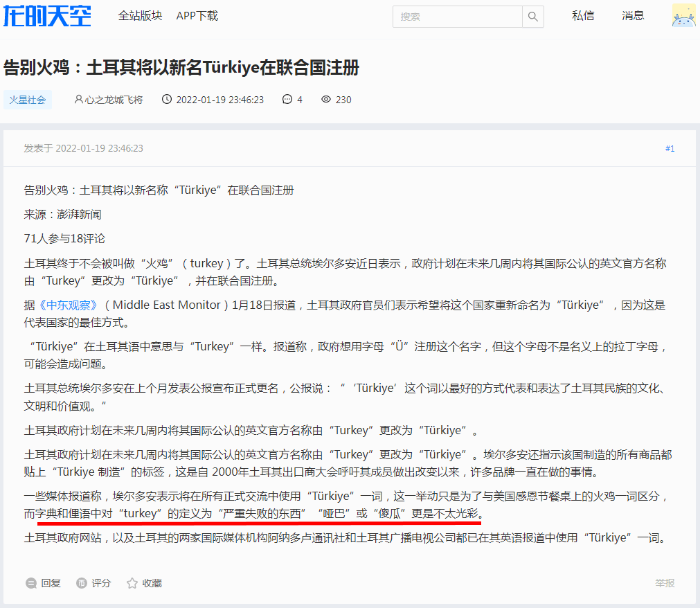Click the 回复 reply label
700x608 pixels.
coord(51,583)
